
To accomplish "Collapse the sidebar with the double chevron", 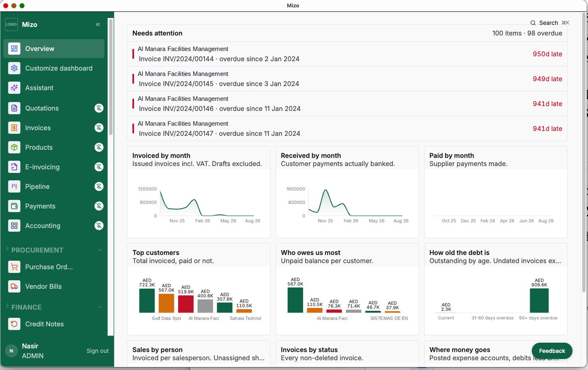I will 98,24.
